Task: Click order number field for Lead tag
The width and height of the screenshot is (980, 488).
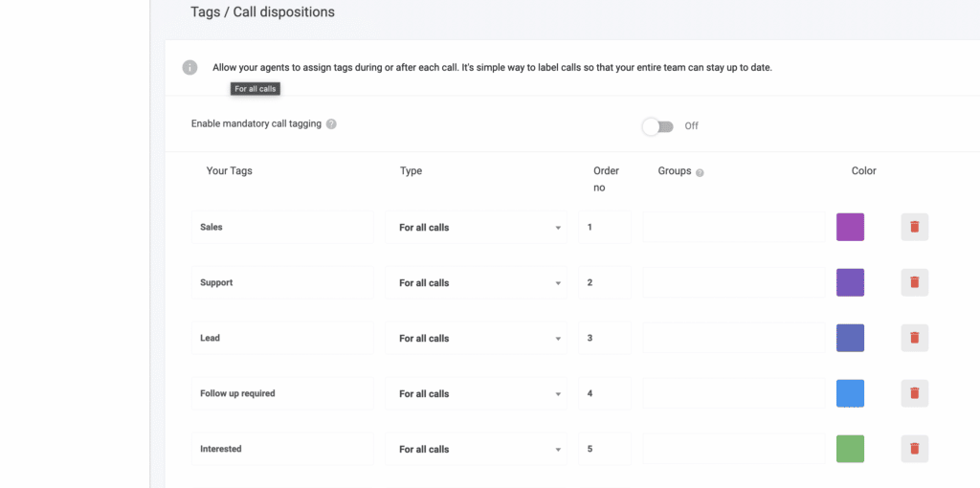Action: [605, 338]
